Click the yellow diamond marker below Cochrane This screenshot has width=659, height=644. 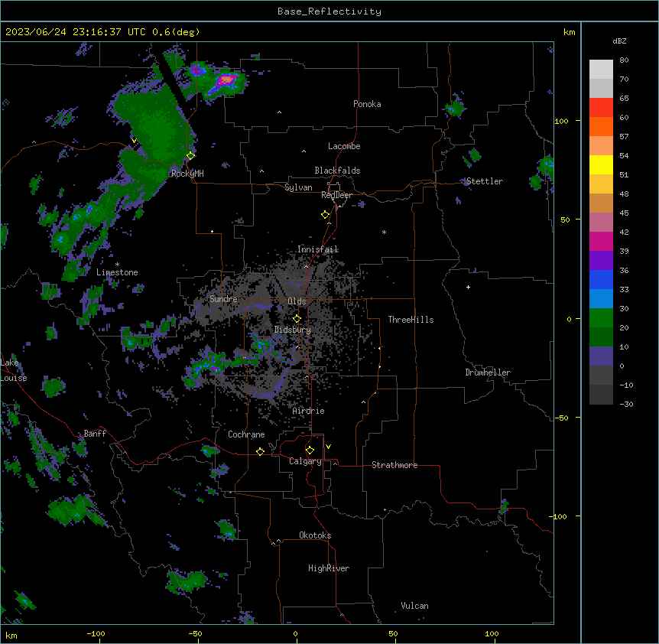(260, 451)
